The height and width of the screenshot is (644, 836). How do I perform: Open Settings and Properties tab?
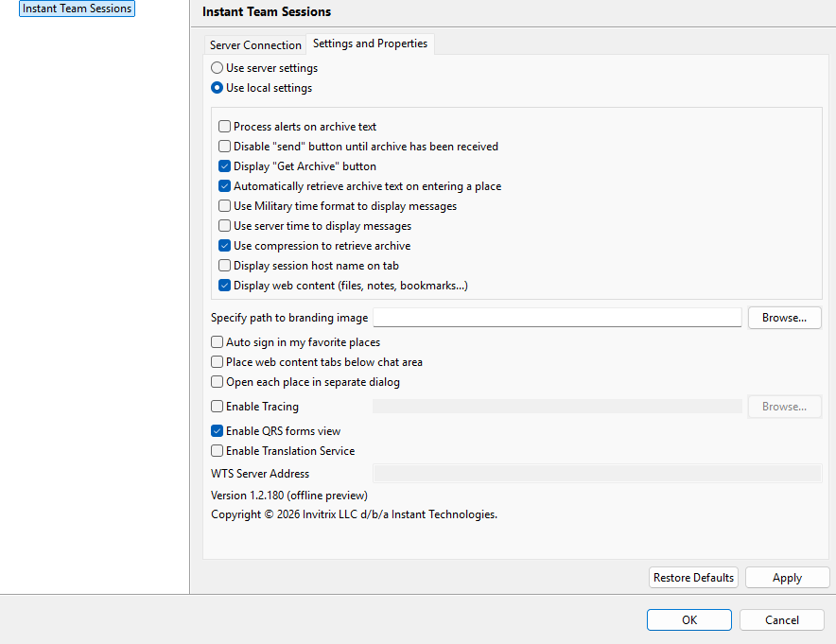coord(370,44)
